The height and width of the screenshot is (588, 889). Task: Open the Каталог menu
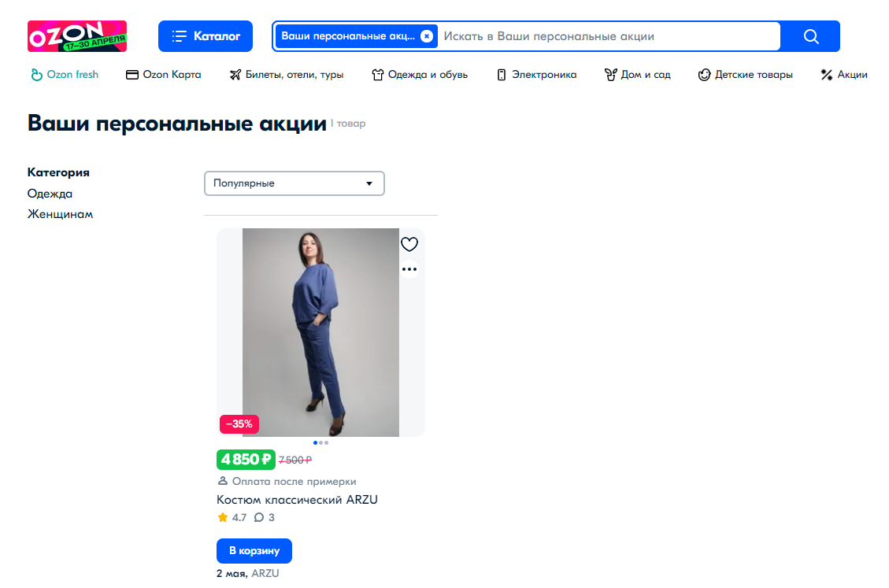[x=206, y=36]
